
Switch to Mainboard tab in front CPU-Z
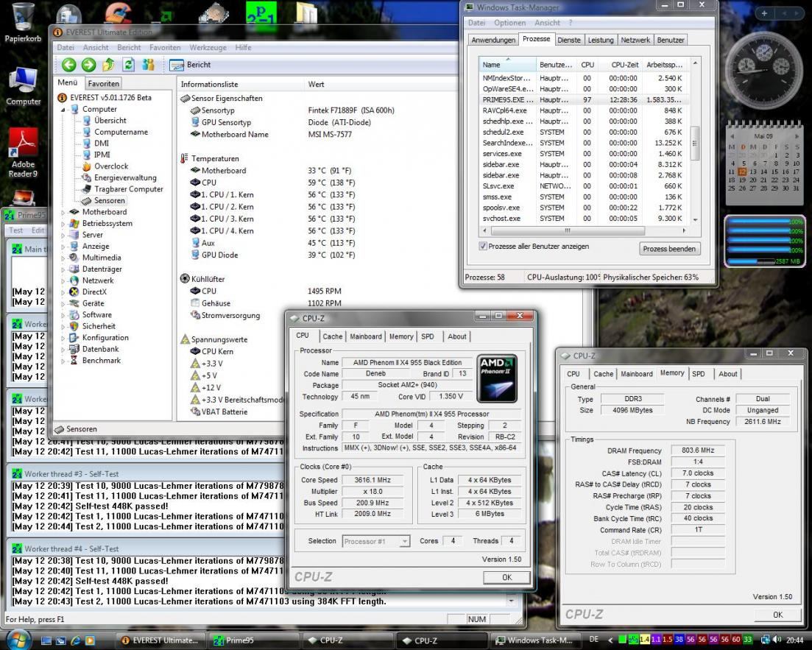366,336
